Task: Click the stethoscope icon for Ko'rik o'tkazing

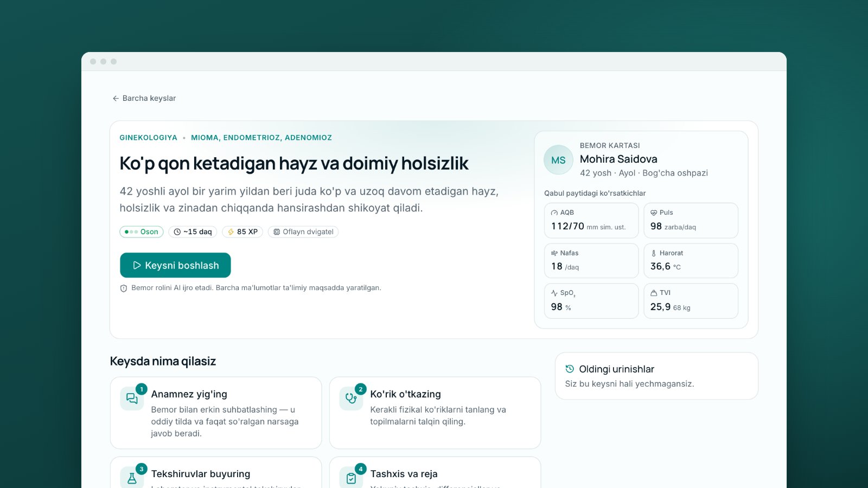Action: pos(351,399)
